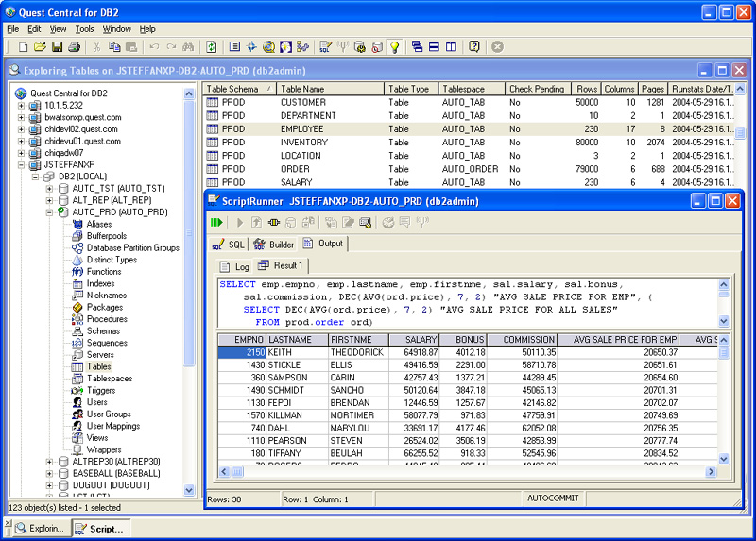Click the help question mark toolbar icon
The image size is (756, 541).
474,46
